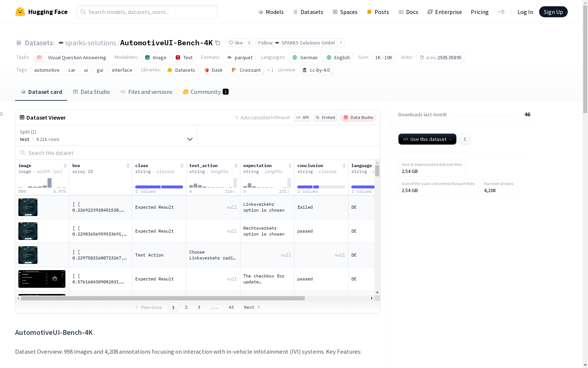This screenshot has height=368, width=588.
Task: Click the class distribution bar
Action: pos(159,187)
